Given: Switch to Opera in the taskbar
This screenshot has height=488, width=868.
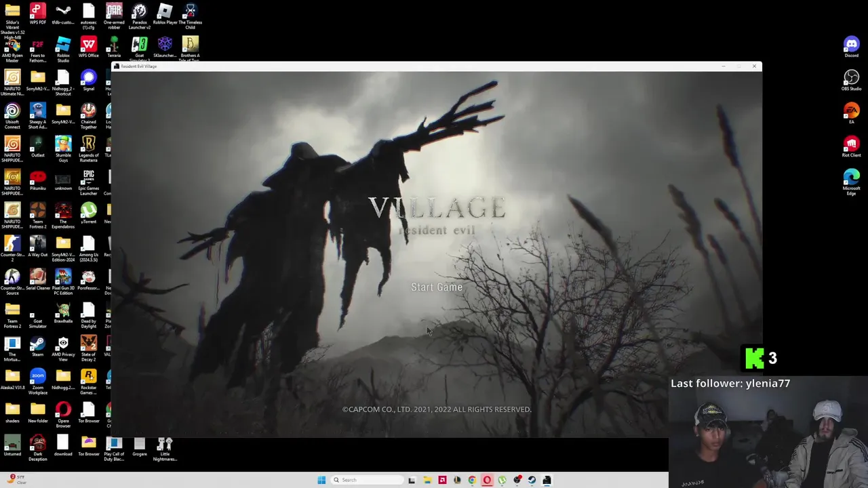Looking at the screenshot, I should 487,480.
